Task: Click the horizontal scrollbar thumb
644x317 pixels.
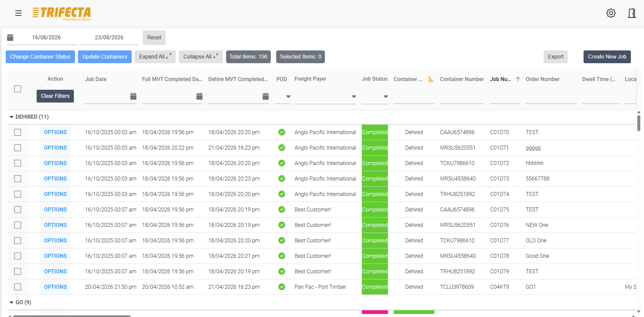Action: pos(72,316)
